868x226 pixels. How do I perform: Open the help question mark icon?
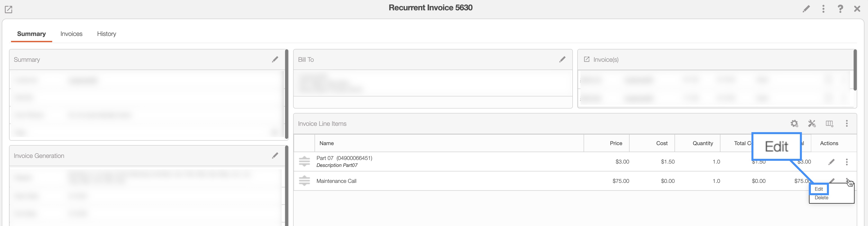(840, 9)
